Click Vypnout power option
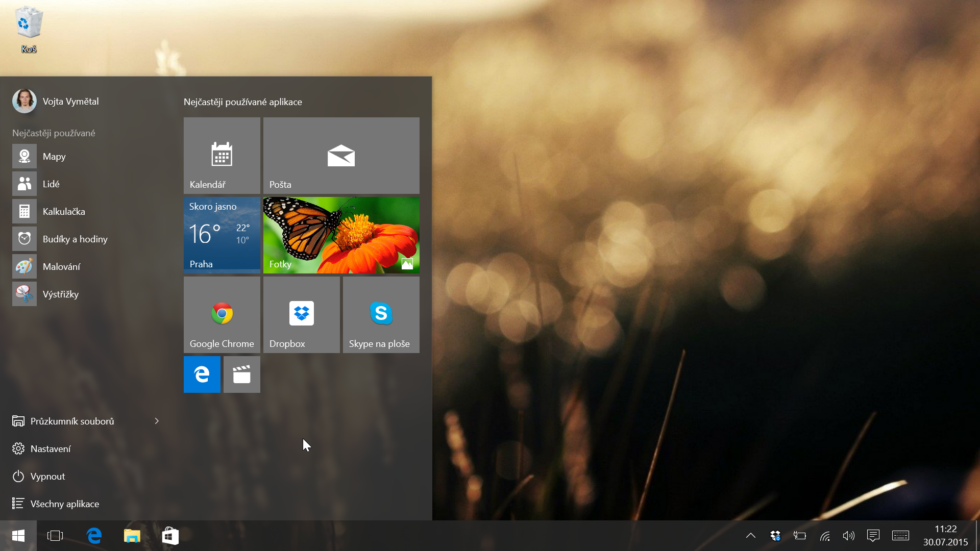Image resolution: width=980 pixels, height=551 pixels. [47, 477]
